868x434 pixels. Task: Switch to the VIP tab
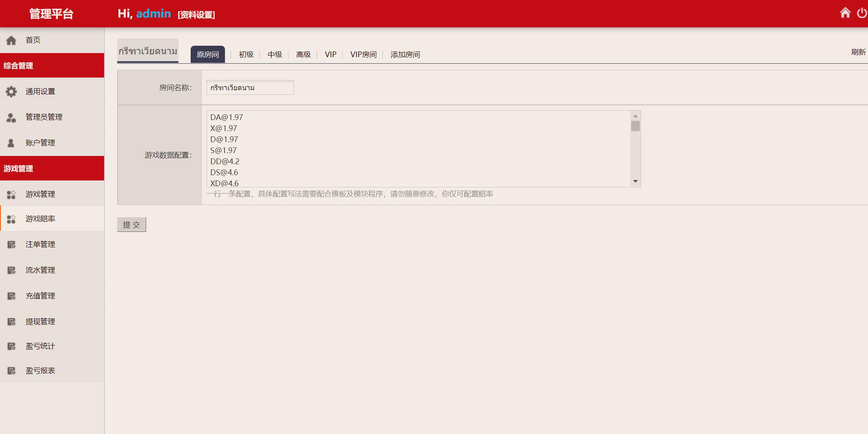[331, 54]
